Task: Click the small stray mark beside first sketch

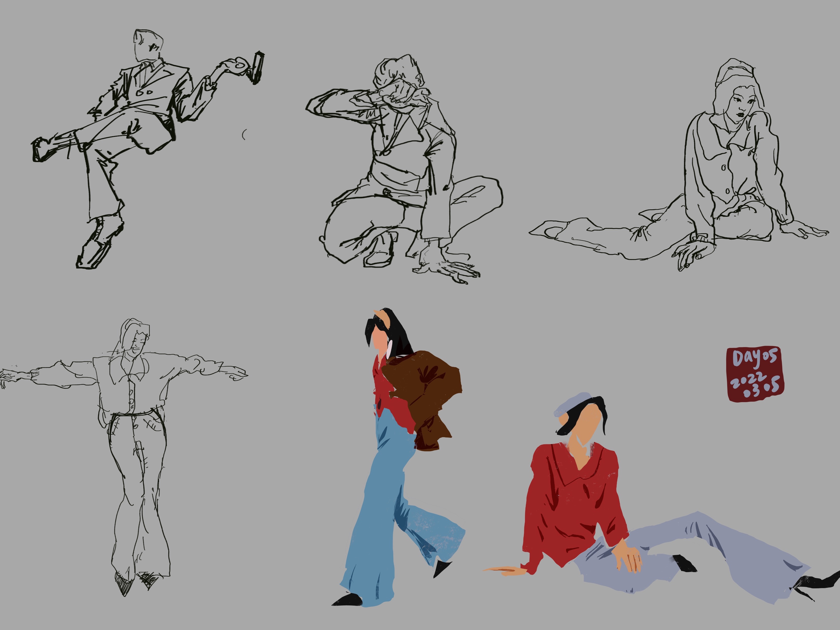Action: tap(244, 134)
